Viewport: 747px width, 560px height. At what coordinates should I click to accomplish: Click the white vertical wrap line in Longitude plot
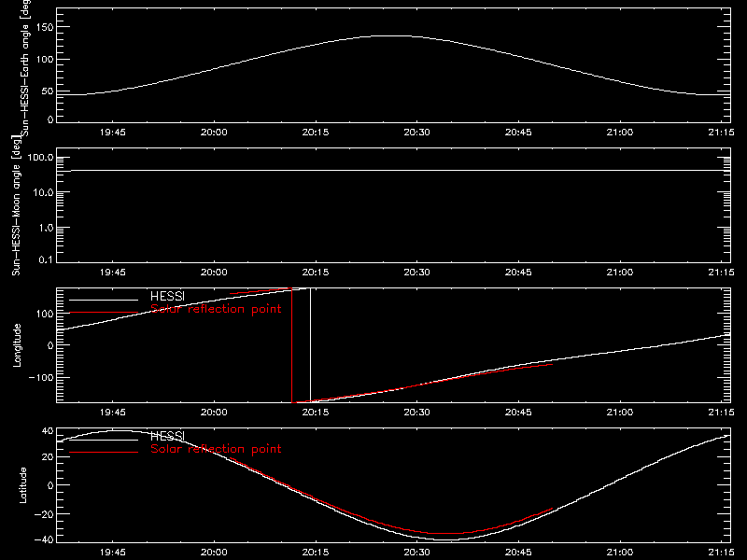pyautogui.click(x=311, y=345)
